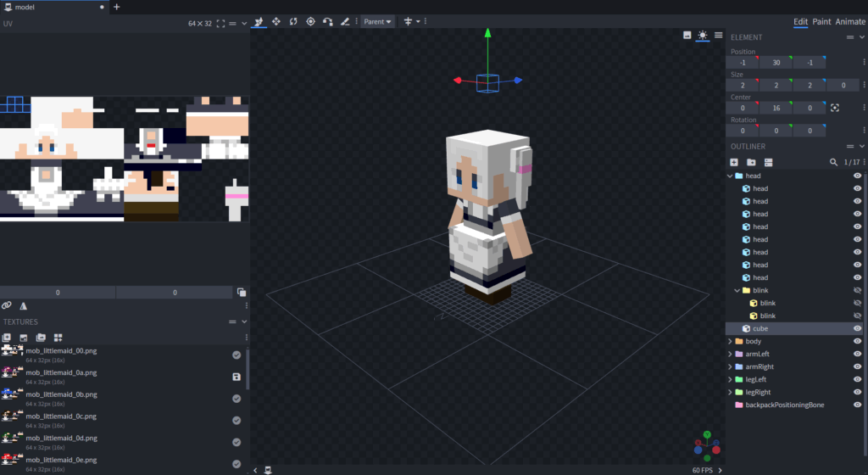Select the Rotate tool
The height and width of the screenshot is (475, 868).
pyautogui.click(x=293, y=21)
